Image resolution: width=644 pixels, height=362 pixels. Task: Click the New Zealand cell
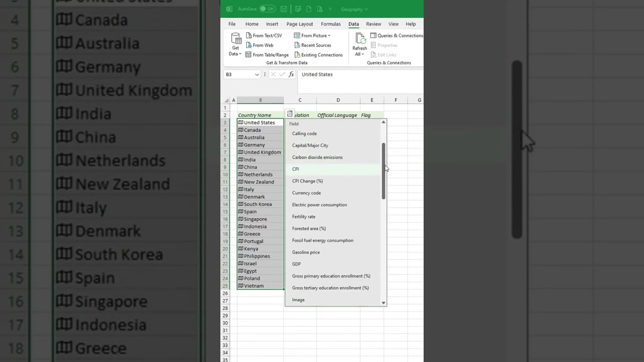[x=260, y=182]
